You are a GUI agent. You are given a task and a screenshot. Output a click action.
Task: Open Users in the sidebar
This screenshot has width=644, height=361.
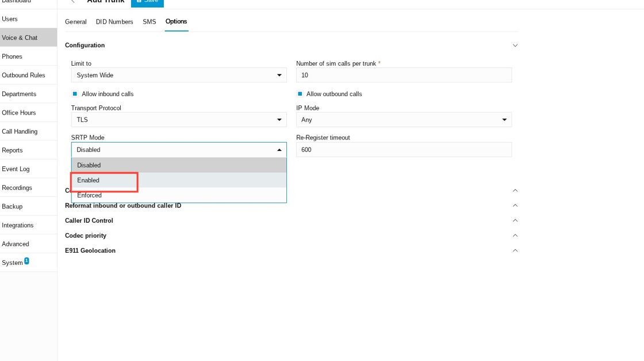coord(28,19)
